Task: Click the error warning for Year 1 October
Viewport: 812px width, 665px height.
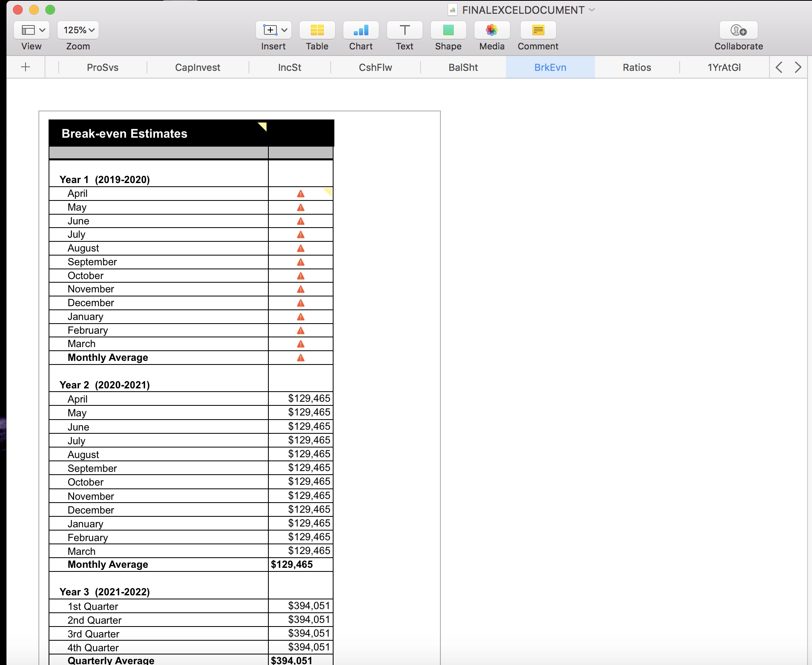Action: pos(301,276)
